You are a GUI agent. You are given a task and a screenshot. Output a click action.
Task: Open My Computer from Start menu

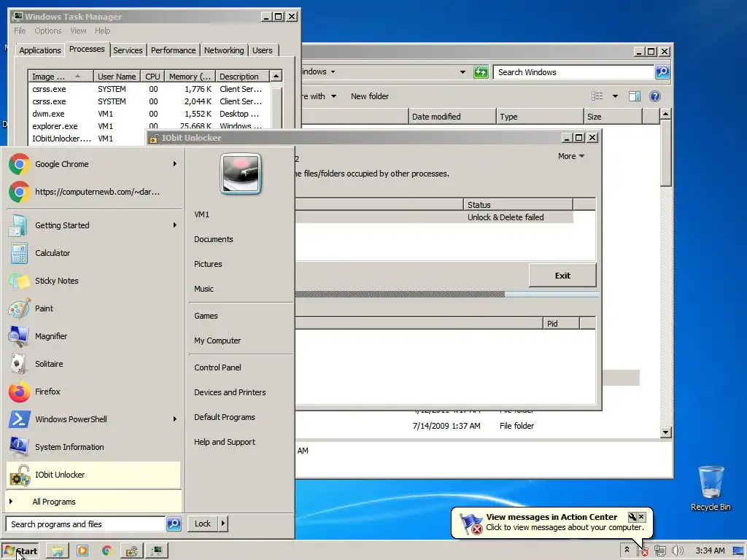click(x=217, y=341)
